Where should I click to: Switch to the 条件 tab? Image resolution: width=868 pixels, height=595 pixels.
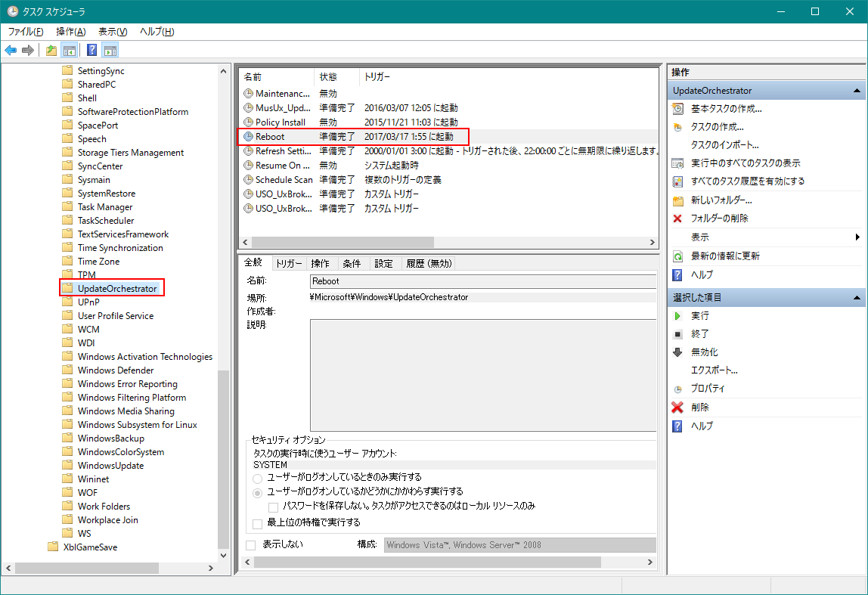click(x=352, y=263)
